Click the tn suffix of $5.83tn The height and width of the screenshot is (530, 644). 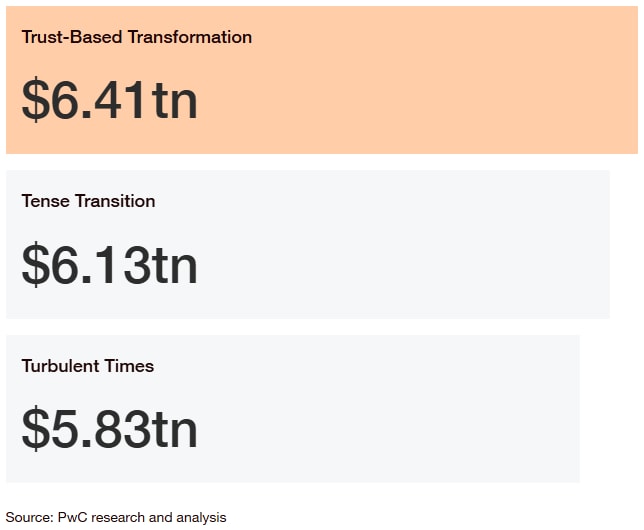pos(175,431)
